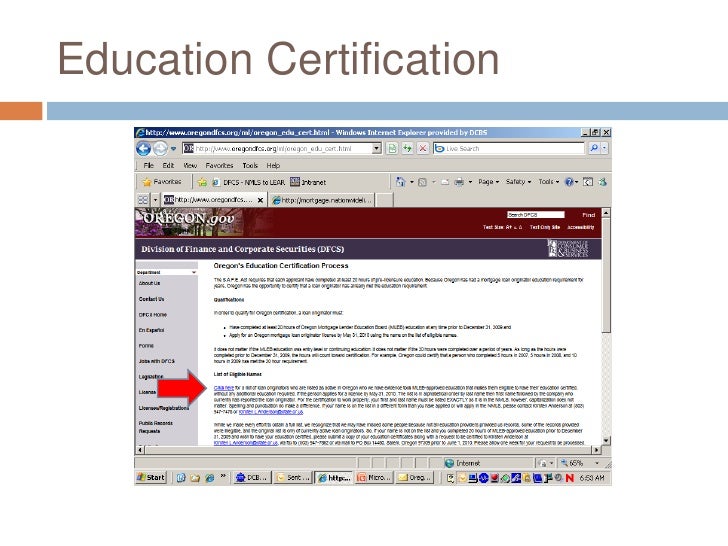Click the Quick Tabs grid icon
The height and width of the screenshot is (546, 728).
143,200
